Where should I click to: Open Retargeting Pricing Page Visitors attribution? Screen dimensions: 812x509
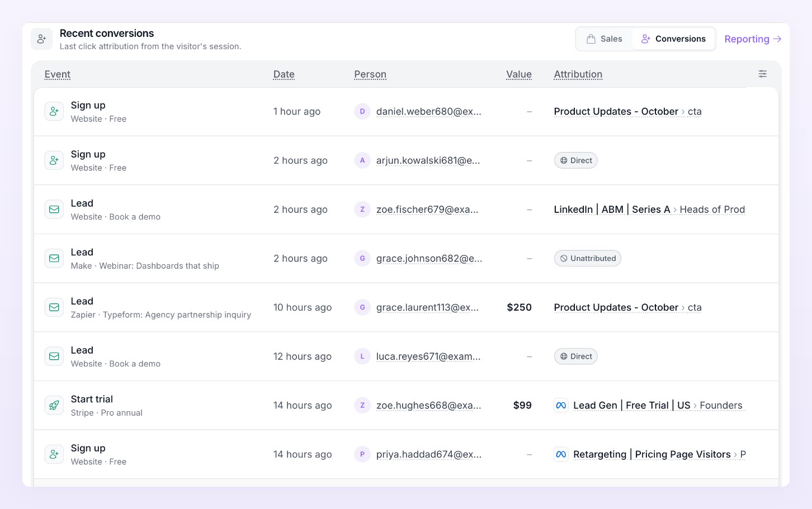659,454
